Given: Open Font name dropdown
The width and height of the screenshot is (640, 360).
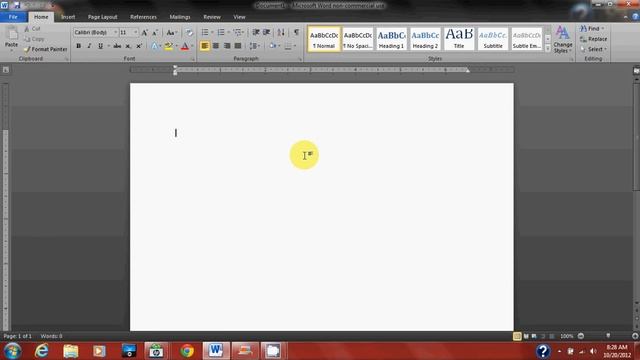Looking at the screenshot, I should point(116,32).
